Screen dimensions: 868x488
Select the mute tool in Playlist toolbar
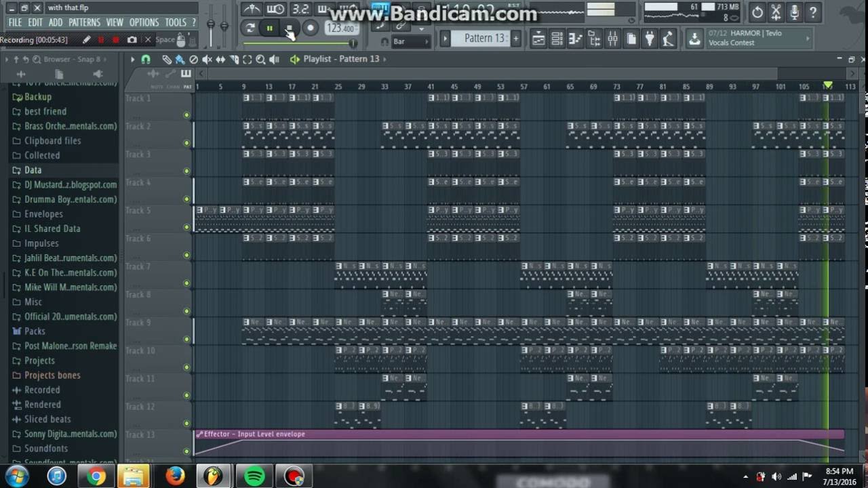tap(207, 60)
